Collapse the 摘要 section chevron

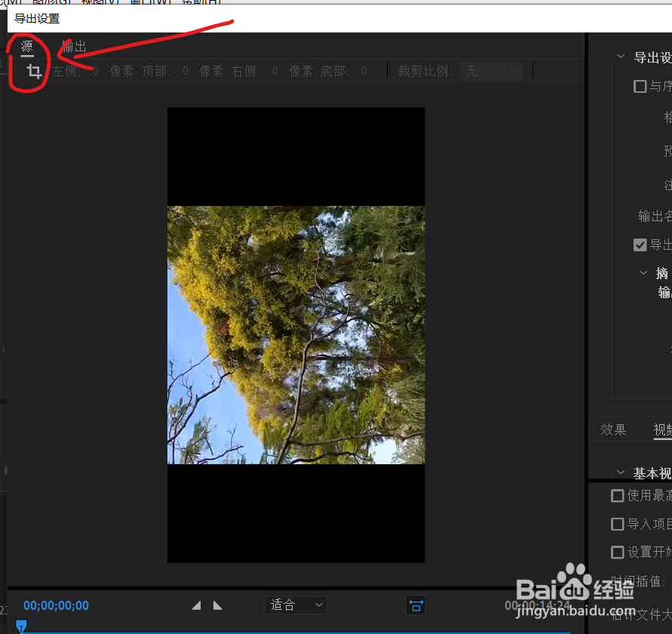pos(643,272)
